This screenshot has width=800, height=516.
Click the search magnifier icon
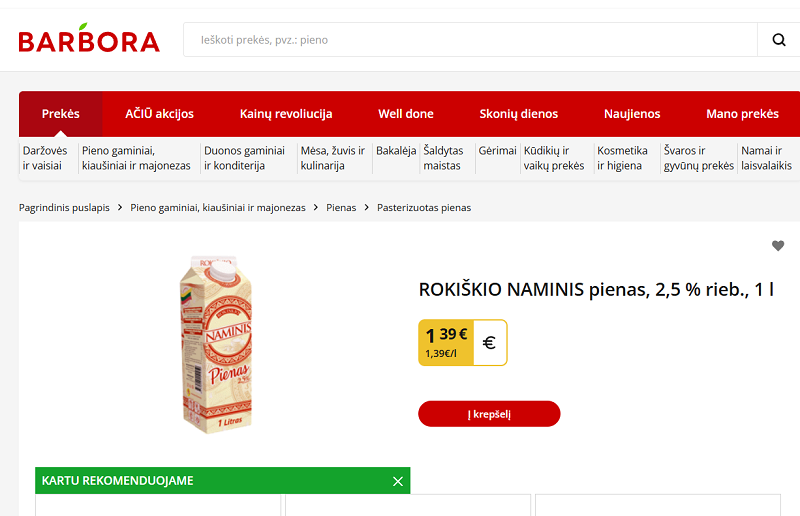[x=779, y=40]
